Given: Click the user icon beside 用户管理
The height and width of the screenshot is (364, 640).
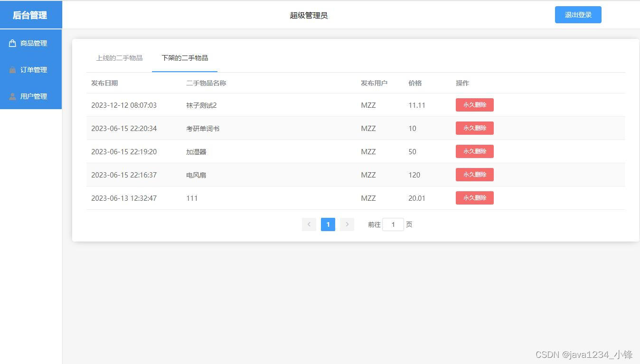Looking at the screenshot, I should 13,96.
